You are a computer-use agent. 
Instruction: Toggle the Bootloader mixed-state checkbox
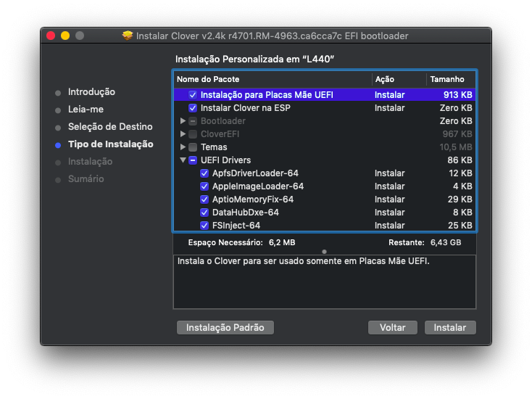tap(192, 121)
